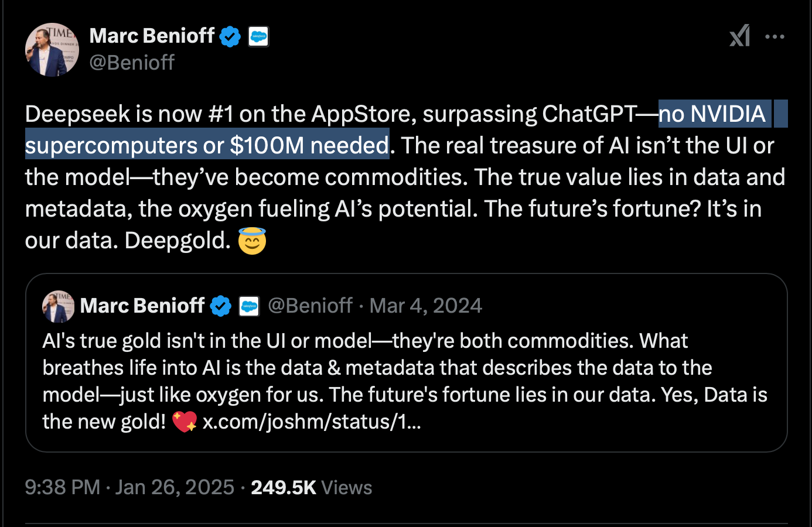Click the verified badge in the quoted post
The image size is (812, 527).
click(x=221, y=306)
